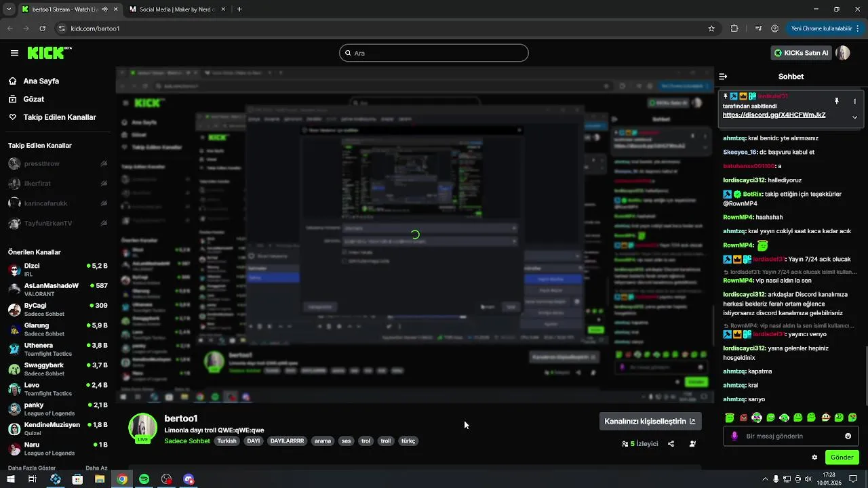This screenshot has width=868, height=488.
Task: Open the moderator icon beside share
Action: coord(692,444)
